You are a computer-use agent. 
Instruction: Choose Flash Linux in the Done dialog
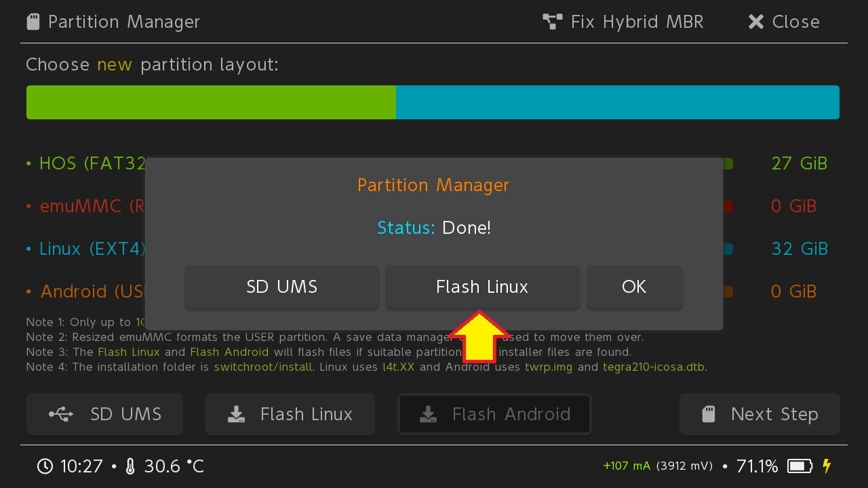[482, 287]
